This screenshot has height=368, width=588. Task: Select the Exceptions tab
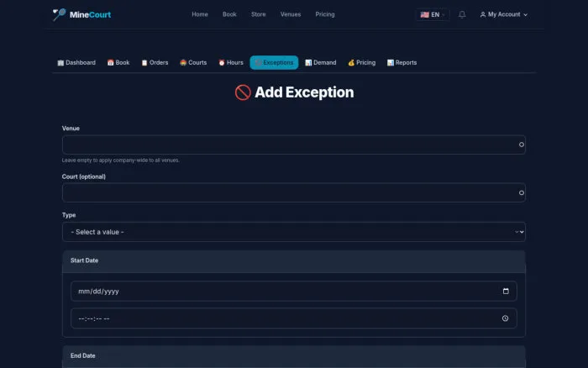click(x=274, y=63)
